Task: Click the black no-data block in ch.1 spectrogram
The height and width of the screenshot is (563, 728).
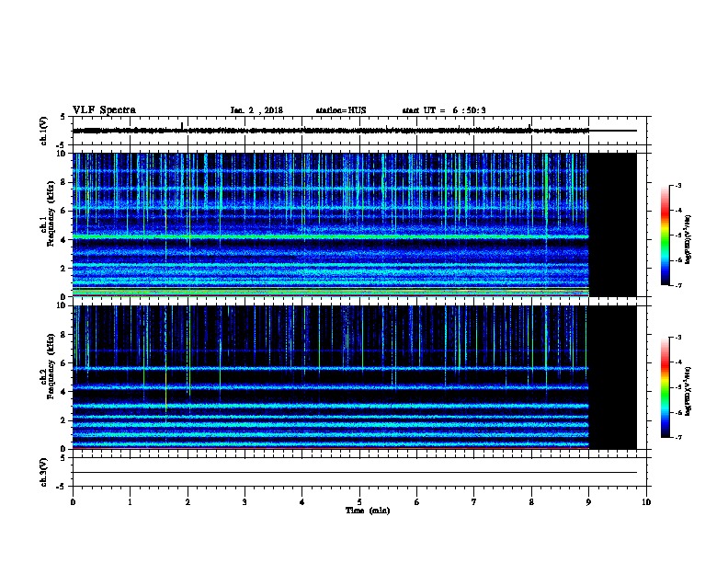Action: [613, 224]
